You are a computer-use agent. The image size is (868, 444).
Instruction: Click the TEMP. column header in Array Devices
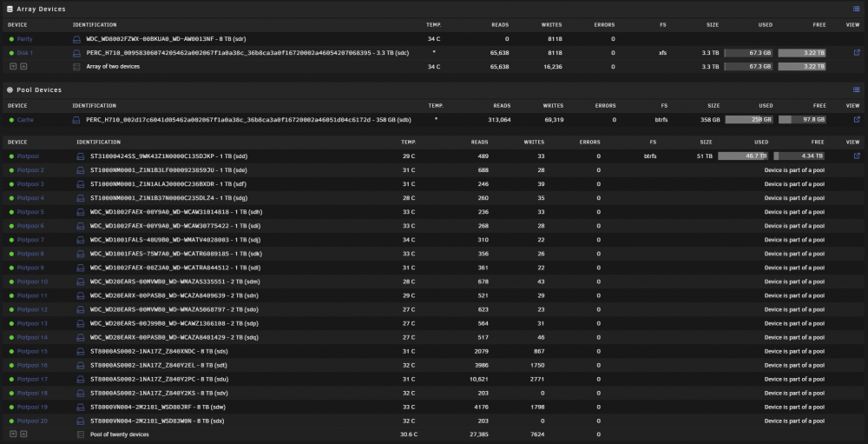pyautogui.click(x=433, y=25)
